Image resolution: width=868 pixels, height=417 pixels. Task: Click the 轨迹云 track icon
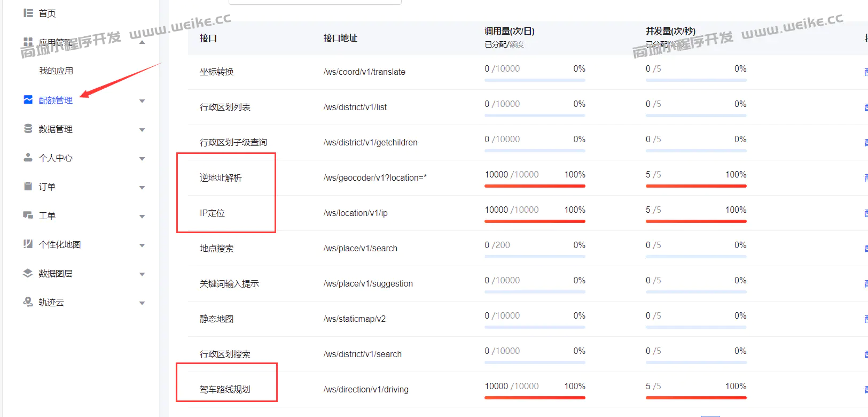click(x=28, y=302)
